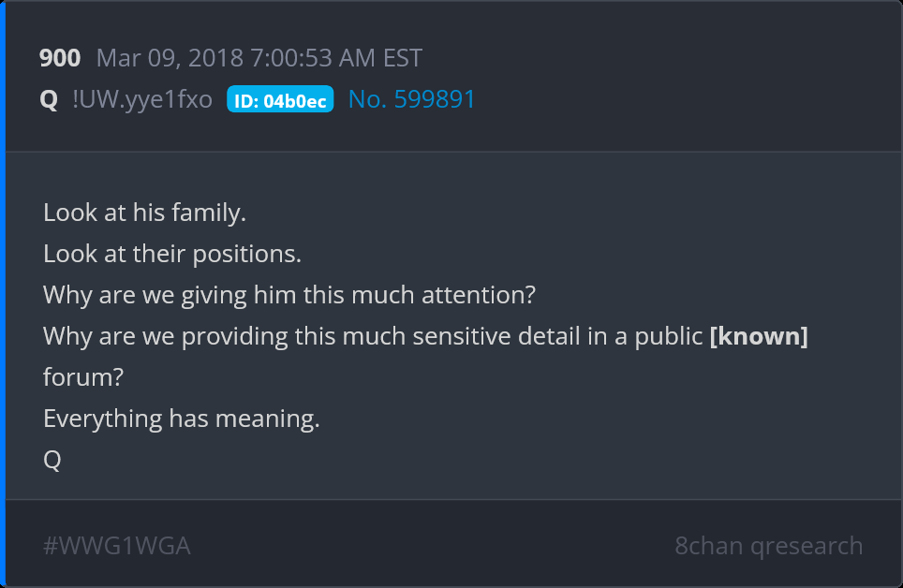Click the tripcode !UW.yye1fxo
The image size is (903, 588).
pos(142,99)
